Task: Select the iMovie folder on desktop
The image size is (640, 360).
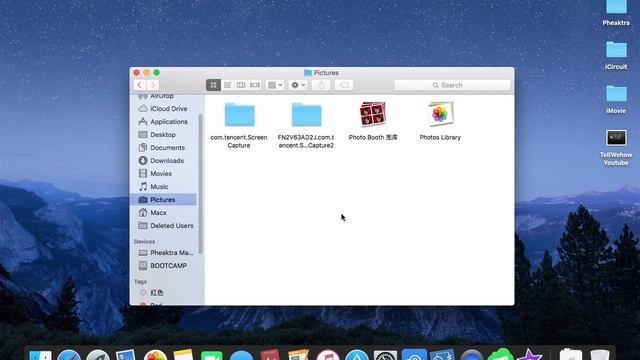Action: tap(616, 100)
